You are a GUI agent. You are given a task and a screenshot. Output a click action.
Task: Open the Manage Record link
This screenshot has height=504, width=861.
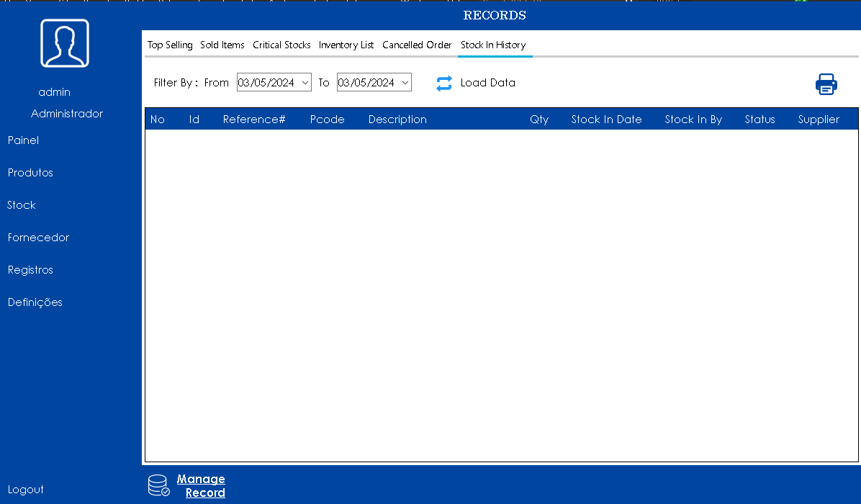click(x=201, y=486)
